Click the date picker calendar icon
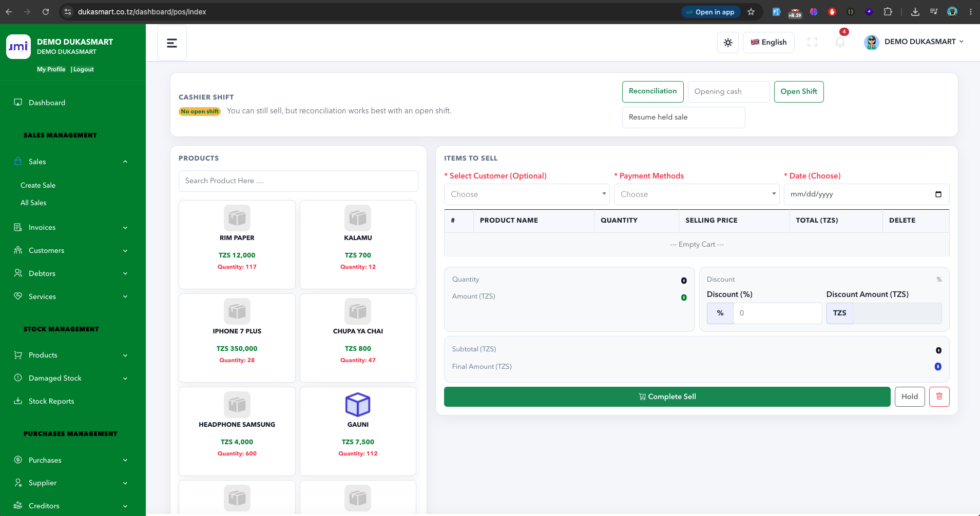This screenshot has height=516, width=980. (938, 194)
